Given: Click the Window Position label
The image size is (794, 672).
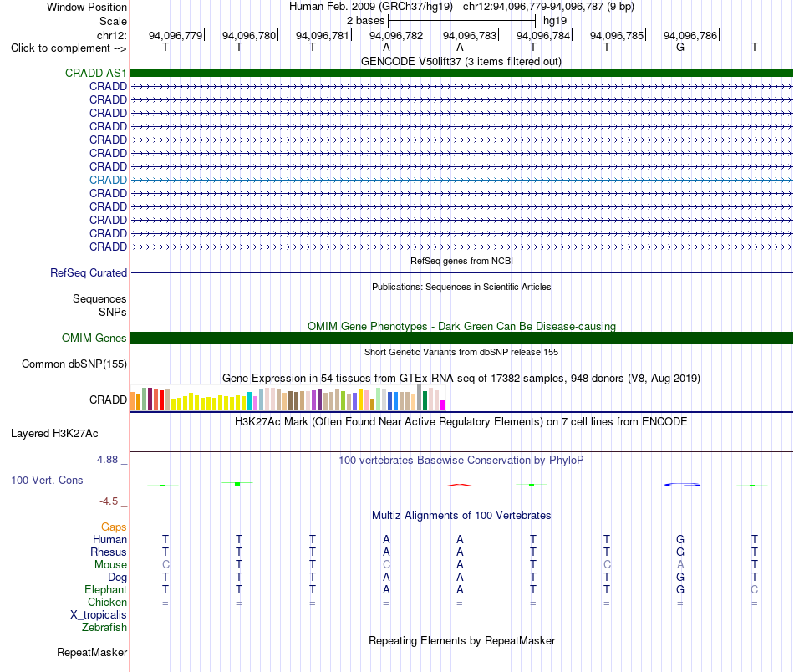Looking at the screenshot, I should coord(87,7).
